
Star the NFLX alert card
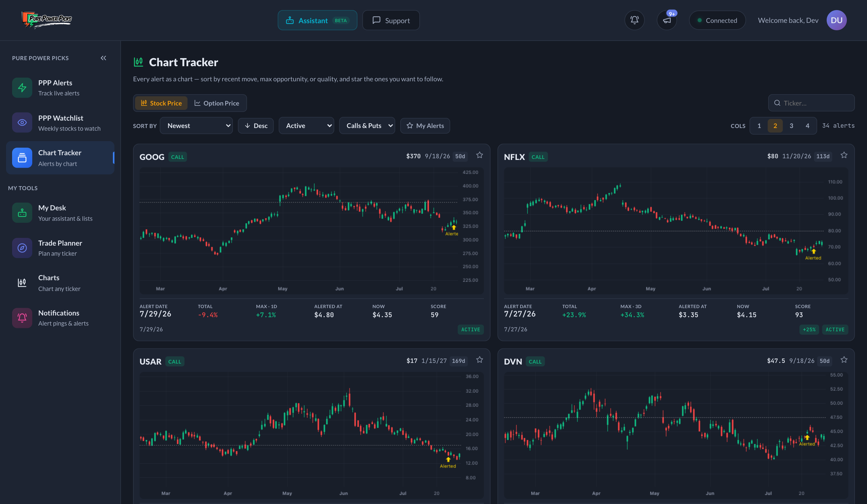click(843, 155)
